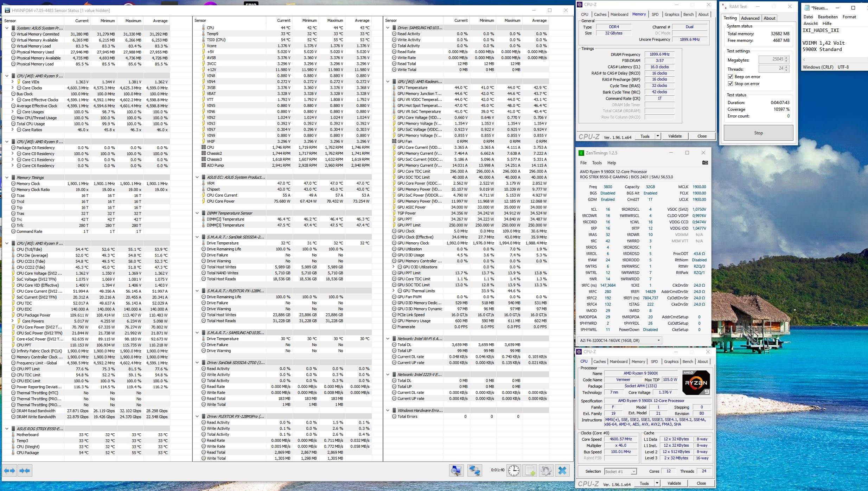Click Close button in lower CPU-Z window

[x=701, y=483]
